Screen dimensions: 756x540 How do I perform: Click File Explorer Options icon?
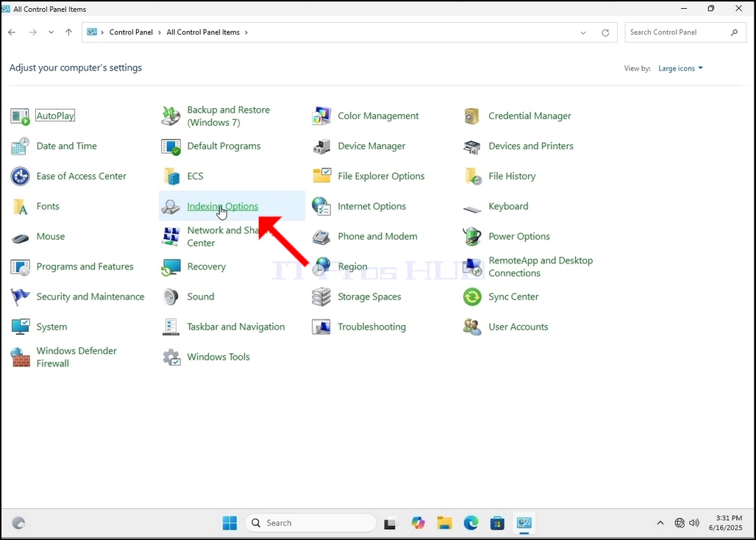tap(321, 177)
